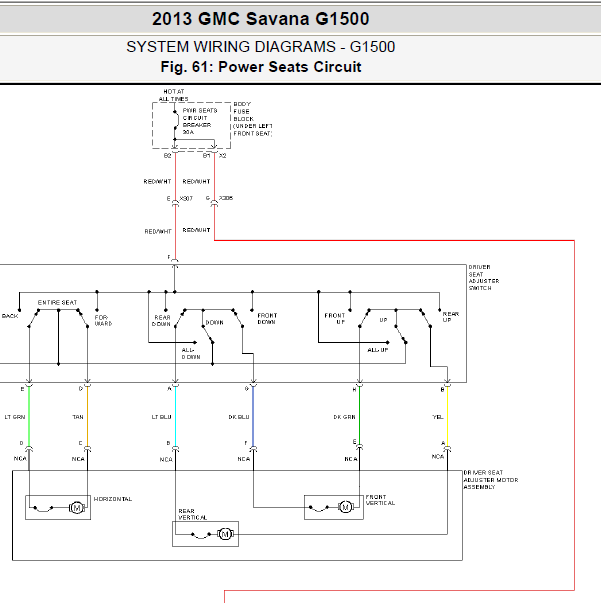Image resolution: width=601 pixels, height=603 pixels.
Task: Click the light green wire segment
Action: [29, 417]
